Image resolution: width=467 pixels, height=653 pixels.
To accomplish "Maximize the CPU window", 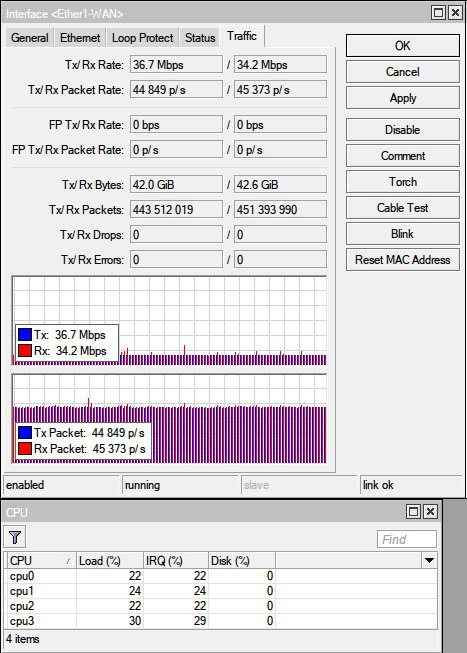I will (414, 511).
